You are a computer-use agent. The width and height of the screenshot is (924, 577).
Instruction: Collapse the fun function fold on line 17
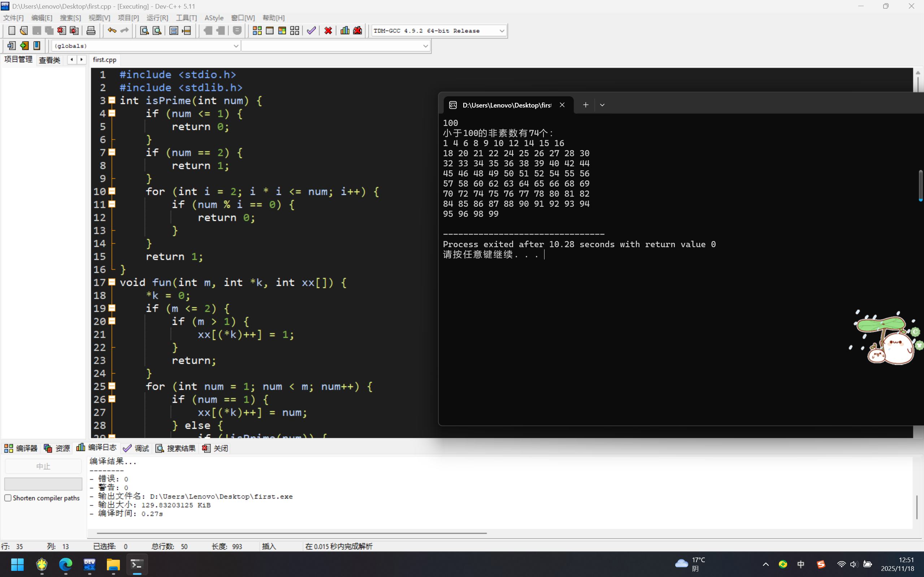[x=112, y=282]
